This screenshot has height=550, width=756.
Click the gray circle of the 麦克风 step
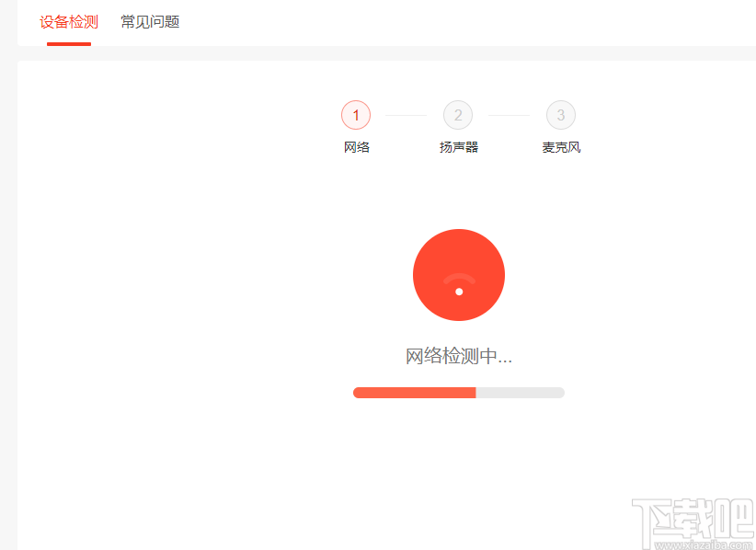[561, 115]
